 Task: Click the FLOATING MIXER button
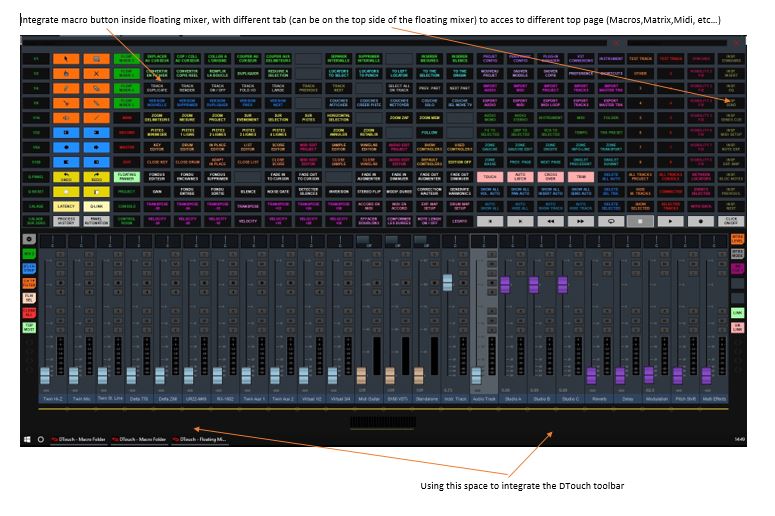pos(127,177)
